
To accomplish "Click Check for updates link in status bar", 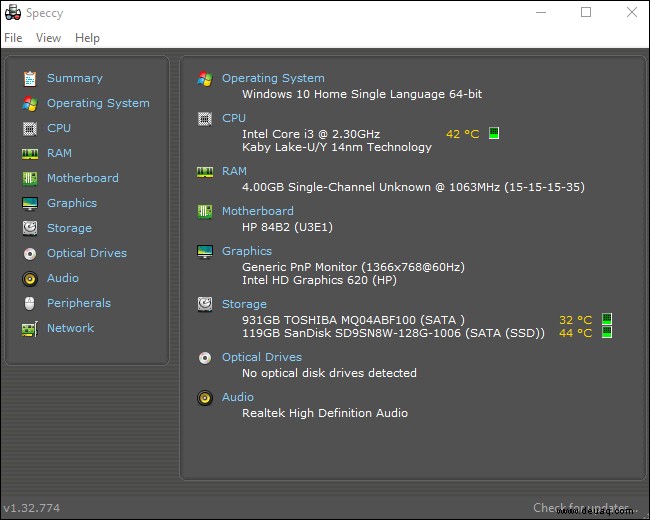I will [x=583, y=508].
